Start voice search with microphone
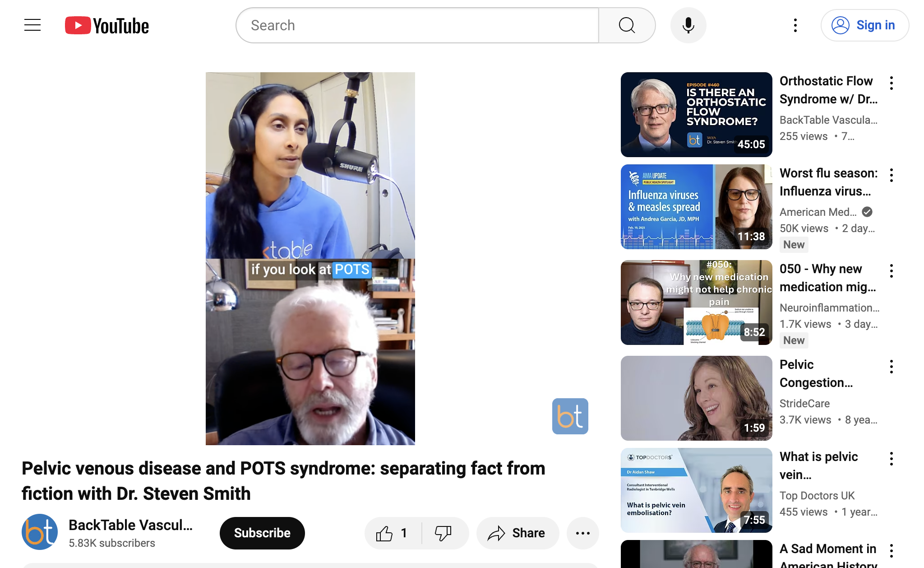The image size is (924, 568). pyautogui.click(x=688, y=25)
